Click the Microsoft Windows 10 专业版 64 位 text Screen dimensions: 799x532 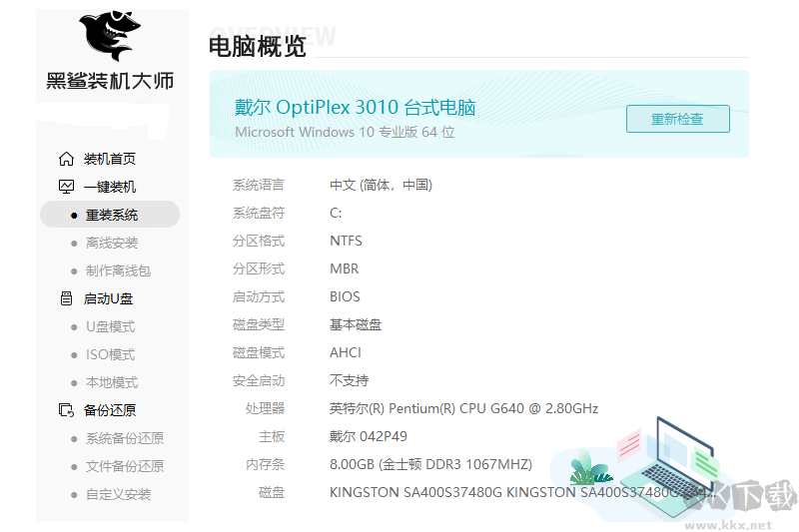point(345,132)
